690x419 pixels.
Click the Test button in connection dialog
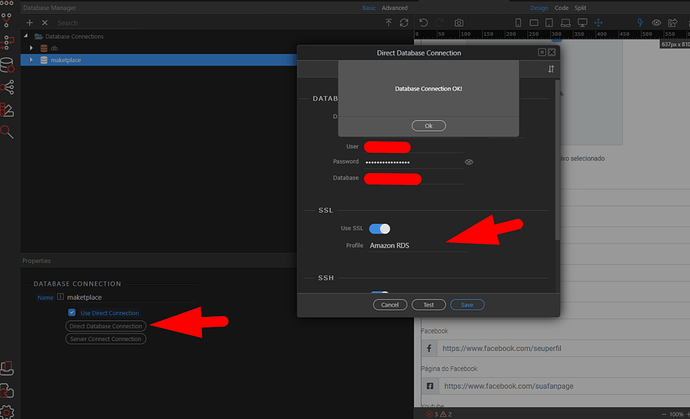[429, 305]
